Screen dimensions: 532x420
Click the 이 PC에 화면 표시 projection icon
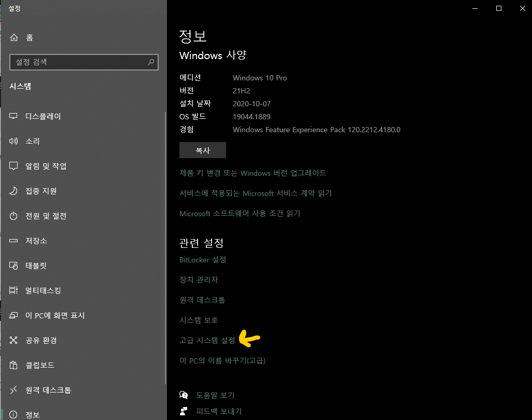coord(13,315)
